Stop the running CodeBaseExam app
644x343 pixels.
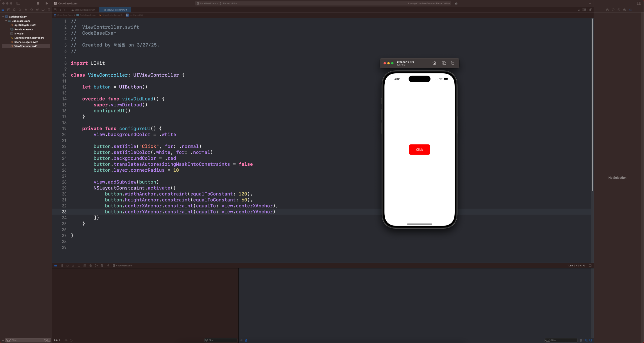pyautogui.click(x=38, y=3)
